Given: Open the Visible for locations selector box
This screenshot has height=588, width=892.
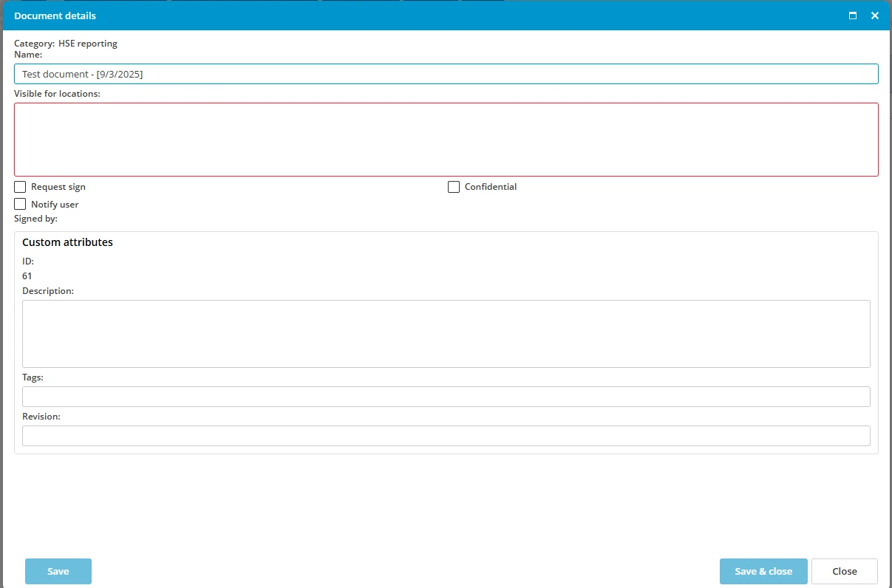Looking at the screenshot, I should pos(446,140).
